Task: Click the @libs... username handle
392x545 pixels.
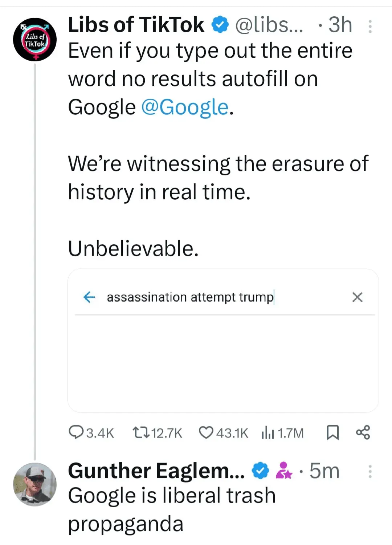Action: 269,25
